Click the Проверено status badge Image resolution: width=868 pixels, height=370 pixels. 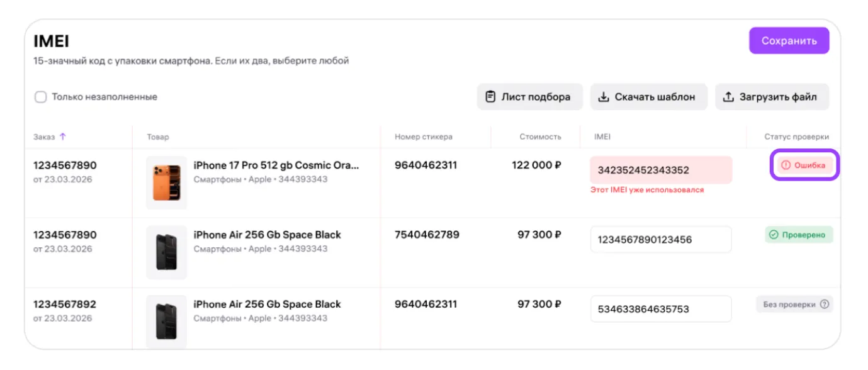pyautogui.click(x=799, y=235)
